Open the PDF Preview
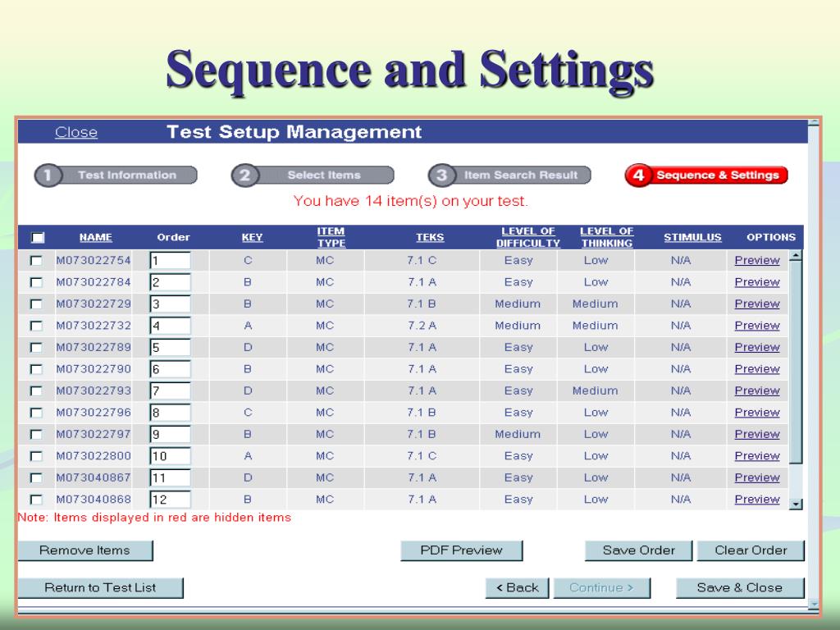 pos(461,550)
